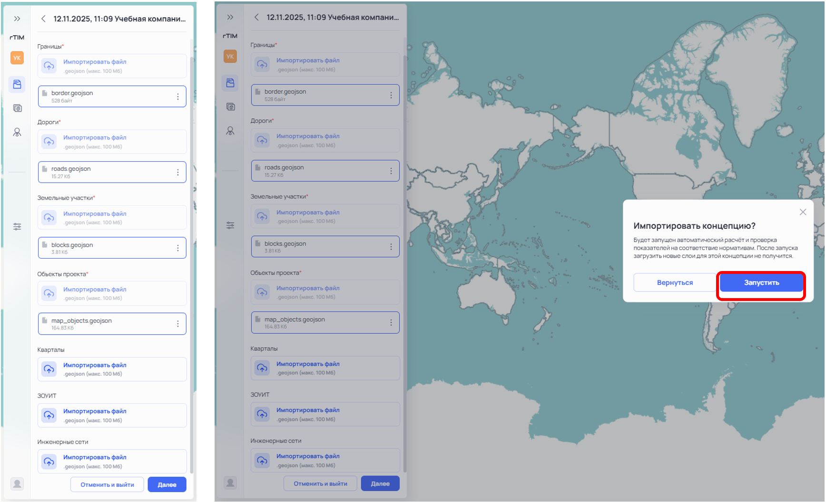Image resolution: width=826 pixels, height=504 pixels.
Task: Click Вернуться in the import dialog
Action: pyautogui.click(x=675, y=282)
